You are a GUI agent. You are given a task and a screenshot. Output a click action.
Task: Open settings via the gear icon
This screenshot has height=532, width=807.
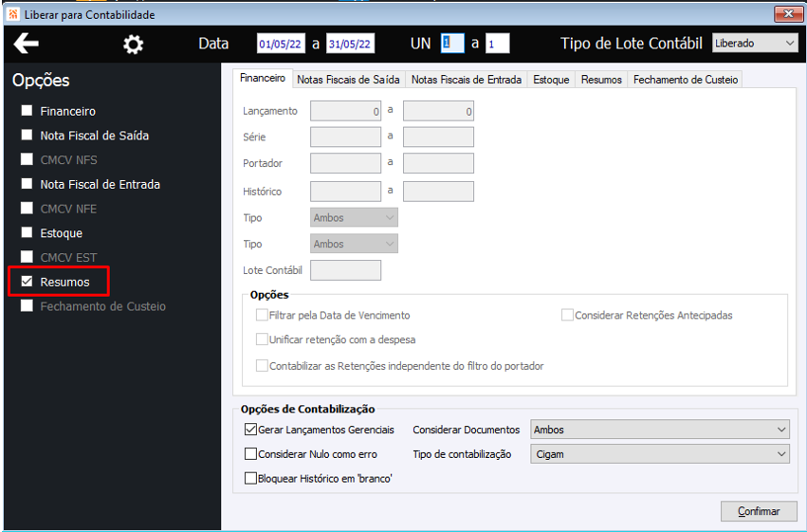134,45
